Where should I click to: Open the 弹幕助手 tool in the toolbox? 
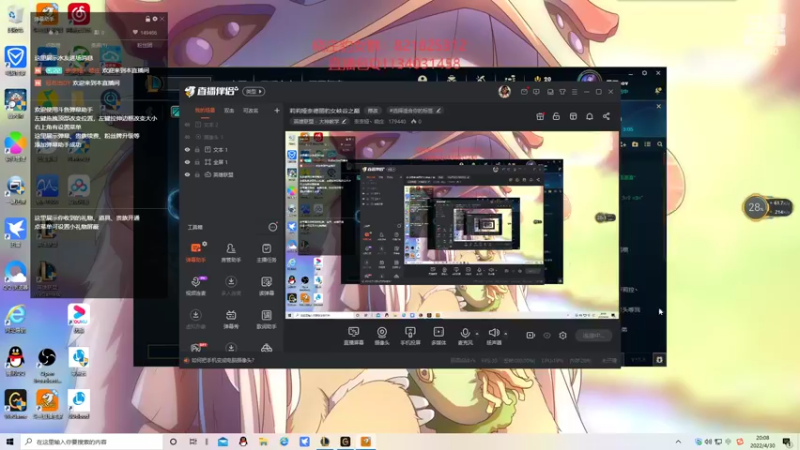pyautogui.click(x=195, y=252)
